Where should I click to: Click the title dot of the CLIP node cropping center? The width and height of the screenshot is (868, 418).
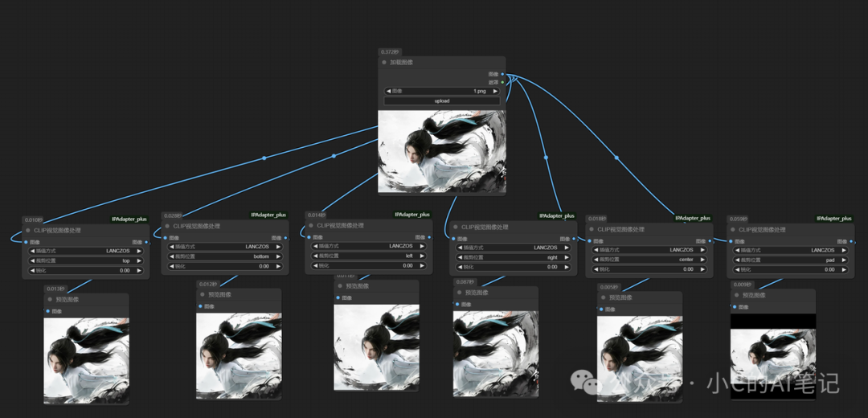(592, 229)
